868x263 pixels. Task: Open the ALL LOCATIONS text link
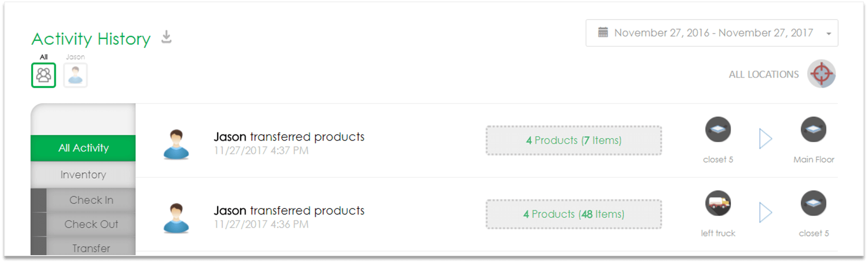coord(764,74)
